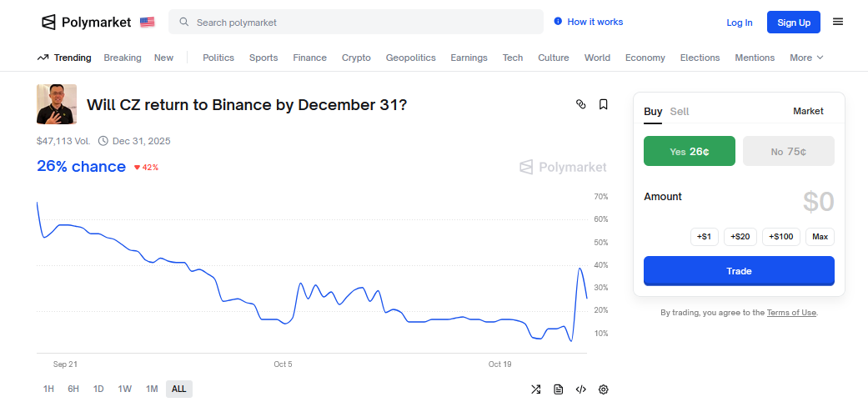
Task: Click the Polymarket logo
Action: pyautogui.click(x=88, y=22)
